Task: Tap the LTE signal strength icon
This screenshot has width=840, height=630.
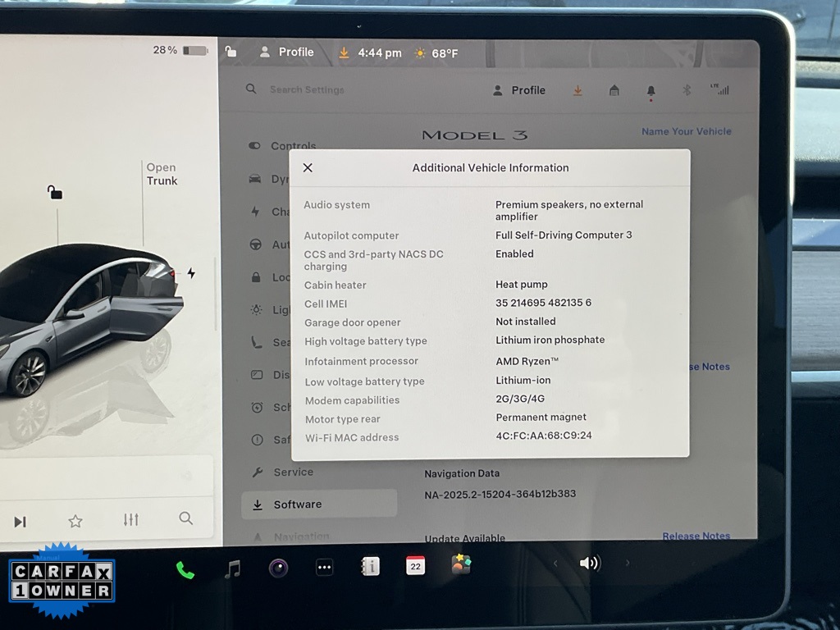Action: pos(719,89)
